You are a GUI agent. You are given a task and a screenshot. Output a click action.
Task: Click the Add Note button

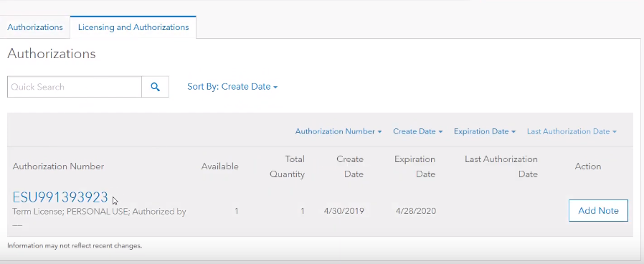click(x=598, y=211)
